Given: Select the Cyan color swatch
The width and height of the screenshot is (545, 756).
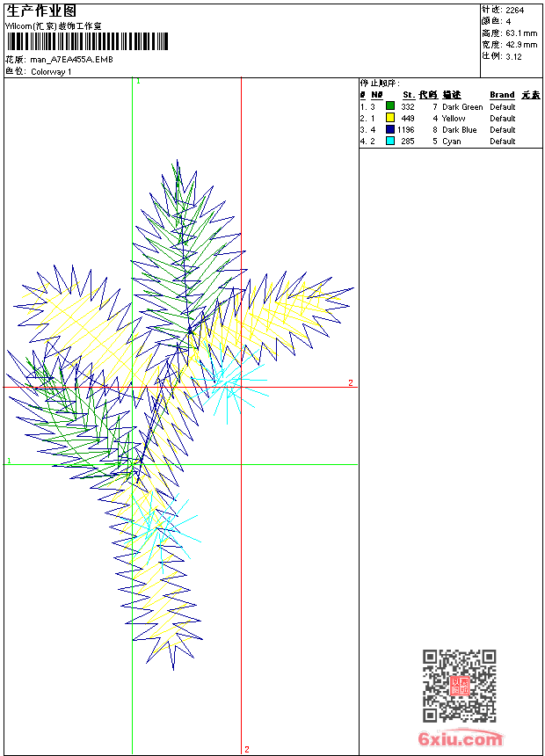Looking at the screenshot, I should pos(390,141).
